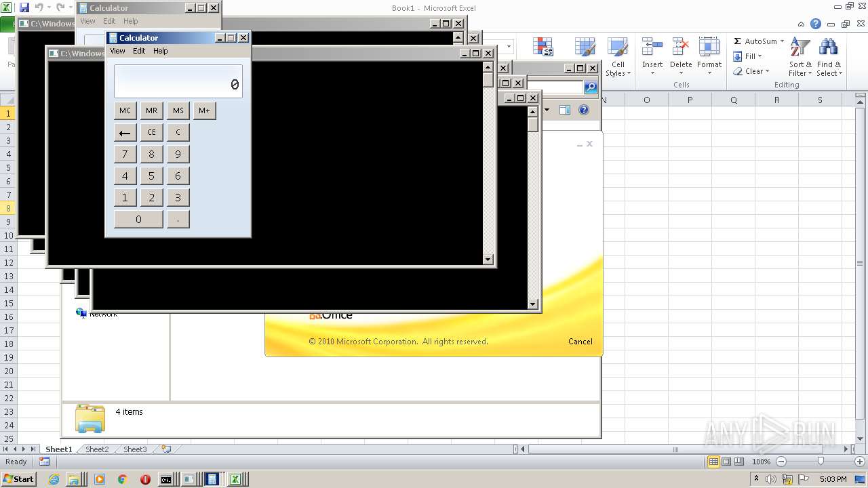Expand the Insert cells dropdown arrow

[x=652, y=73]
